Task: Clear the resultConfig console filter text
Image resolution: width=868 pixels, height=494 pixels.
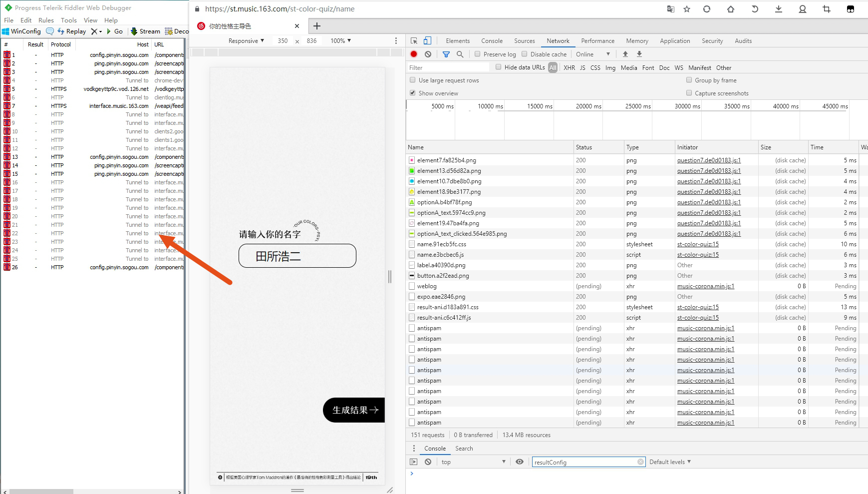Action: (x=640, y=462)
